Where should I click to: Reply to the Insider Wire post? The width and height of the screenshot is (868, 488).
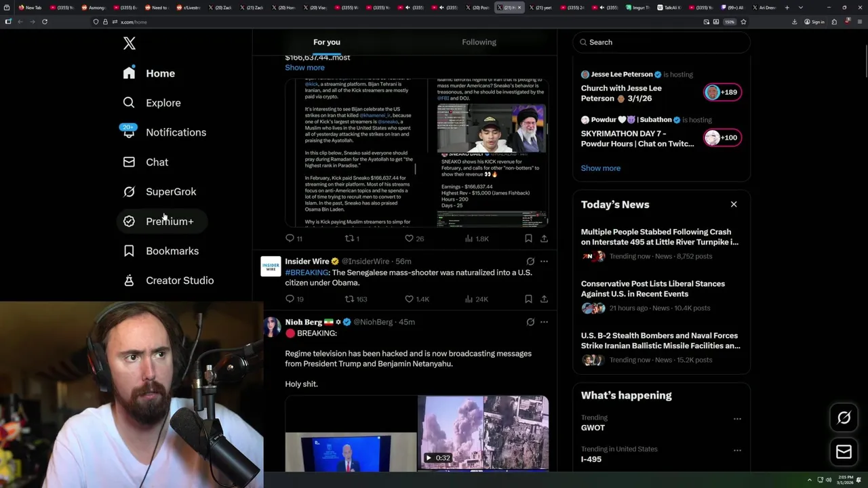[x=294, y=299]
